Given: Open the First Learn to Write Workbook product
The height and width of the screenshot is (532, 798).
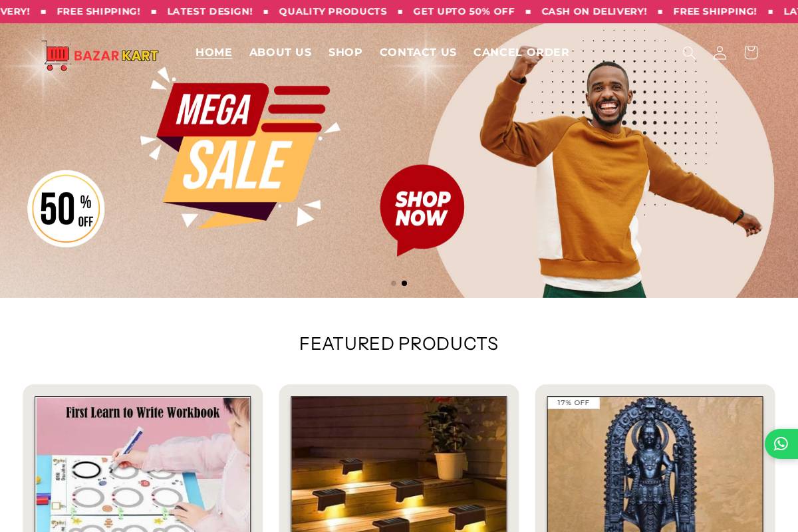Looking at the screenshot, I should pyautogui.click(x=143, y=464).
